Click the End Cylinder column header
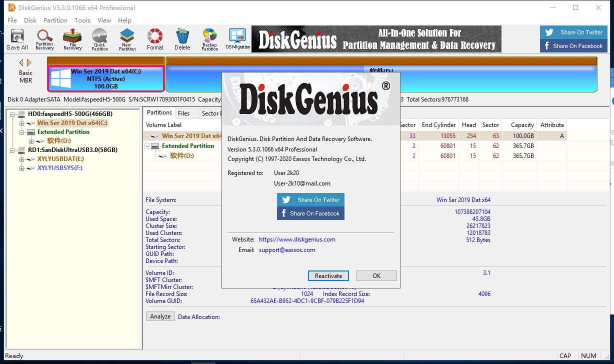 click(x=439, y=125)
